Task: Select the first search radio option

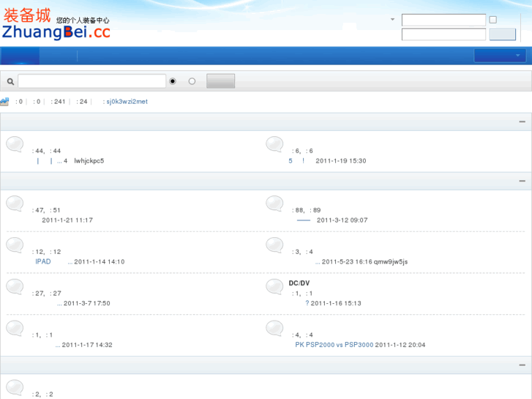Action: pos(173,81)
